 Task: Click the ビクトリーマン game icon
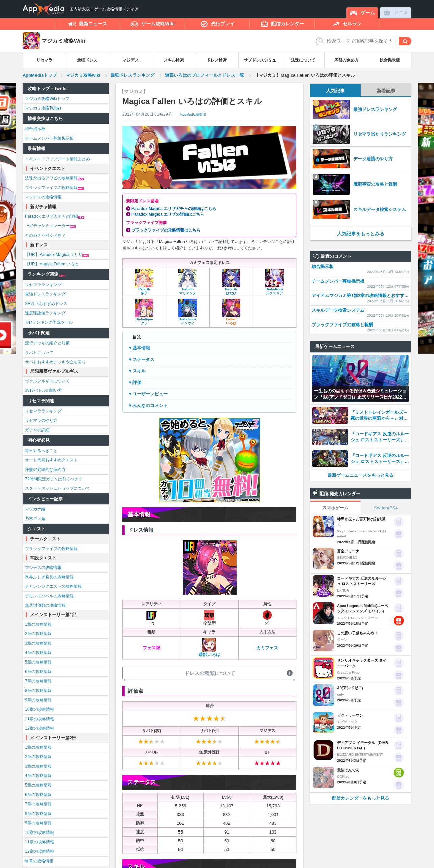(x=323, y=723)
